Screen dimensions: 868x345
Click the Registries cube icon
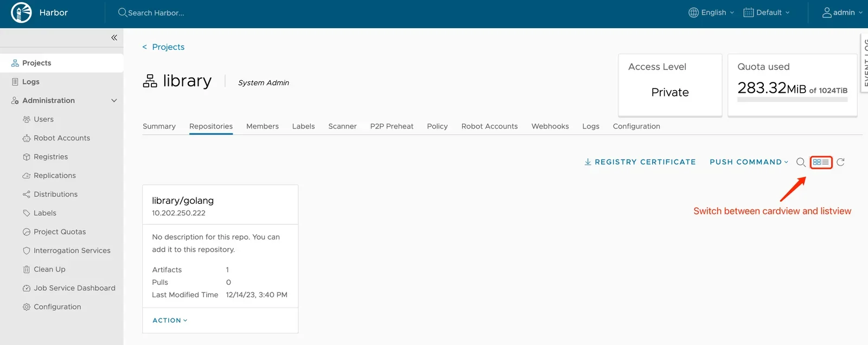coord(27,157)
